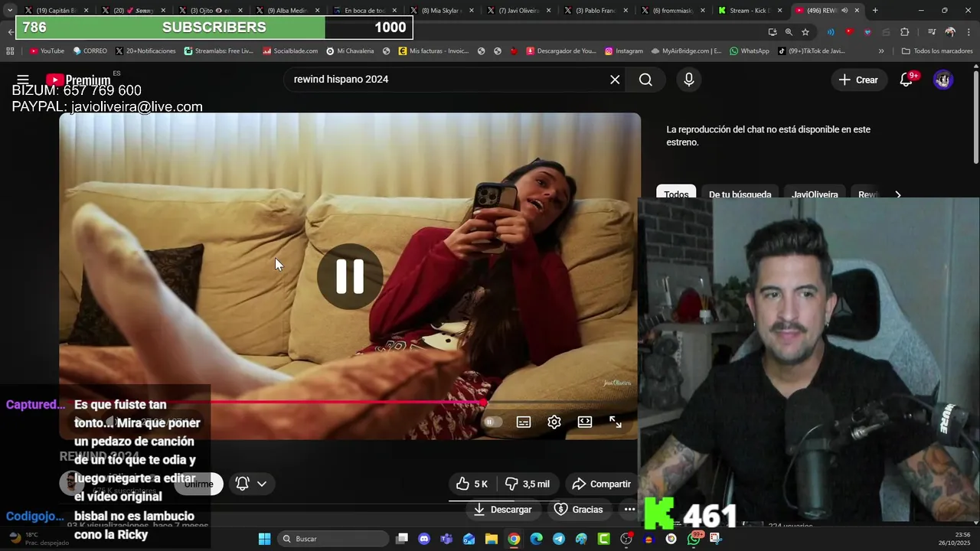Open Telegram from taskbar
This screenshot has height=551, width=980.
pyautogui.click(x=559, y=539)
